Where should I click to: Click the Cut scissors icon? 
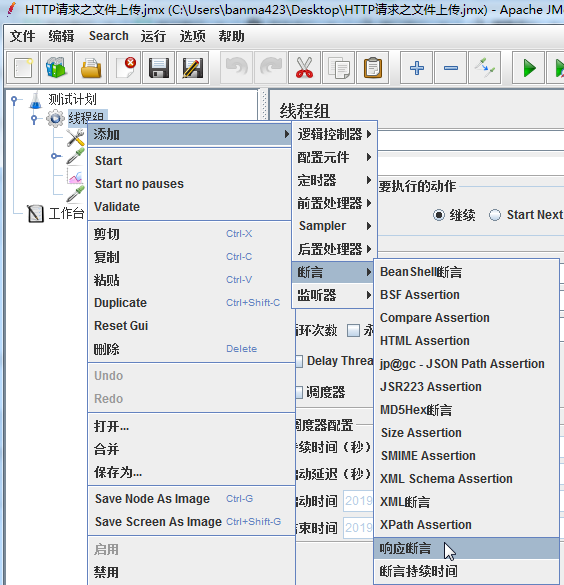tap(304, 68)
